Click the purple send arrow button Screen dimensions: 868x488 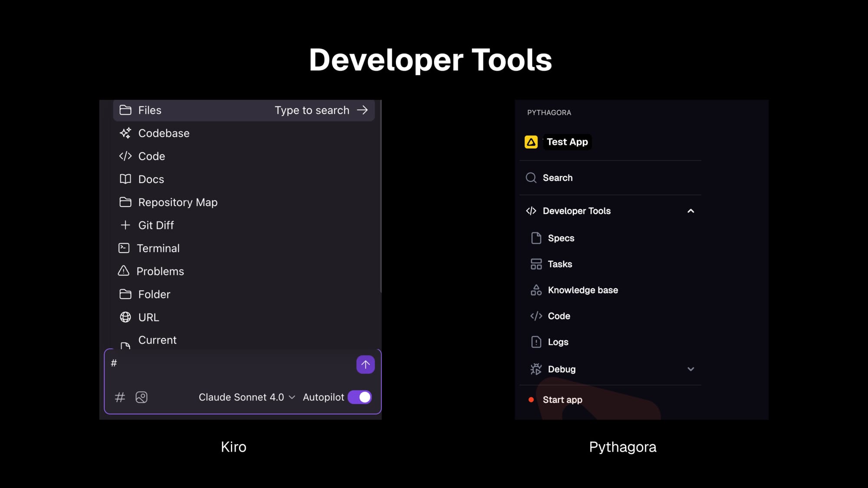coord(365,364)
